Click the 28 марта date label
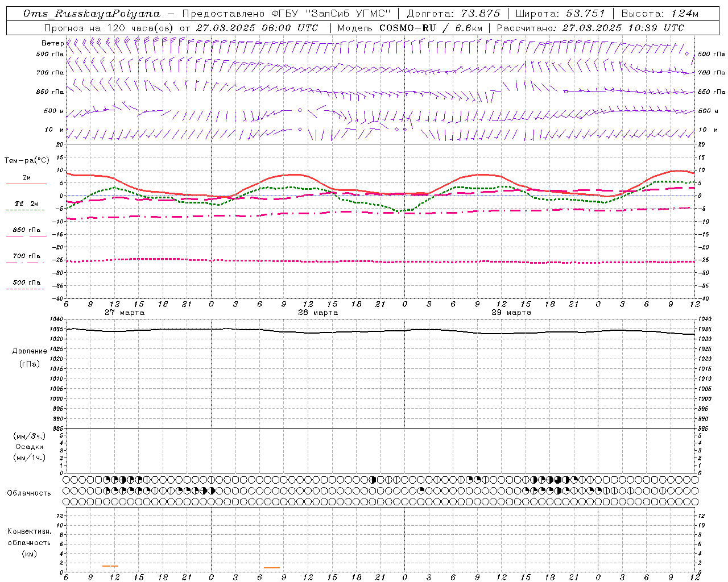728x582 pixels. [x=318, y=313]
